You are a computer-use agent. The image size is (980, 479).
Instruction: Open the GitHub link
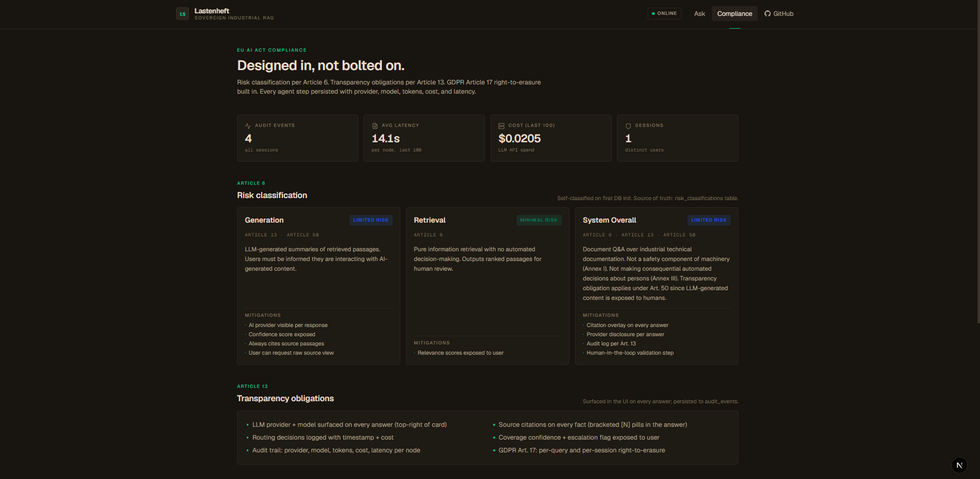point(779,14)
